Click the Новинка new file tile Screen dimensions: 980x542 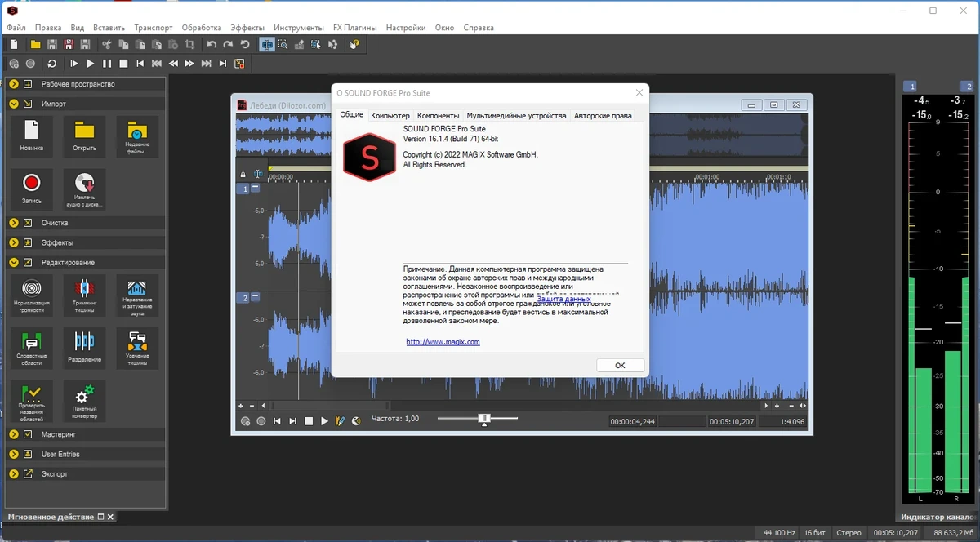pyautogui.click(x=32, y=136)
